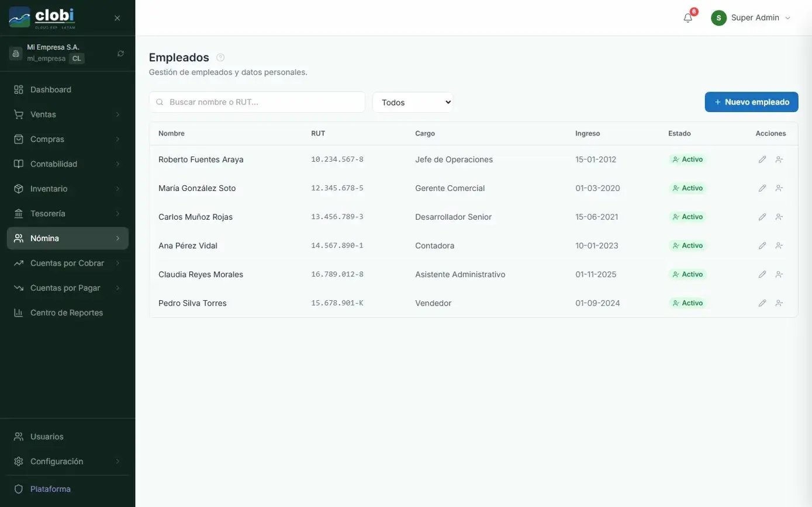The width and height of the screenshot is (812, 507).
Task: Open the Todos status filter dropdown
Action: tap(413, 102)
